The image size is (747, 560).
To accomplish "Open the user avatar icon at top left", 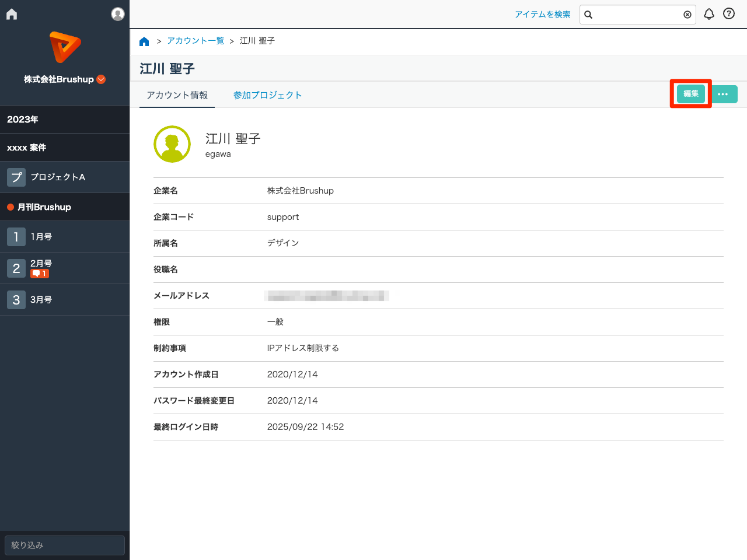I will click(x=118, y=14).
